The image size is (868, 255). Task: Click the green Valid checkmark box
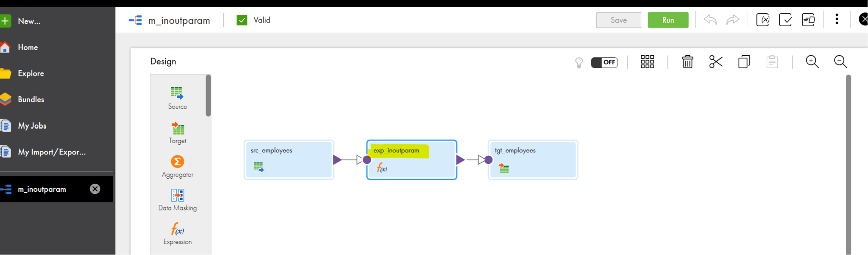pos(242,20)
